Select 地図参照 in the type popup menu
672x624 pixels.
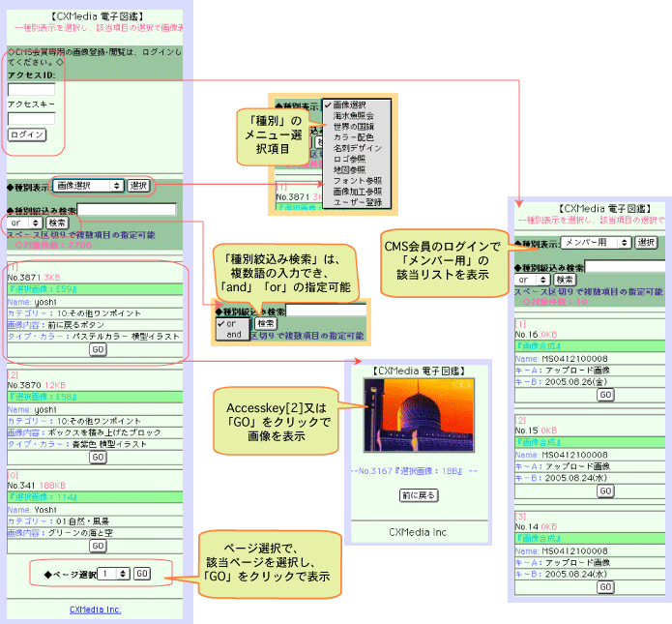(x=357, y=170)
